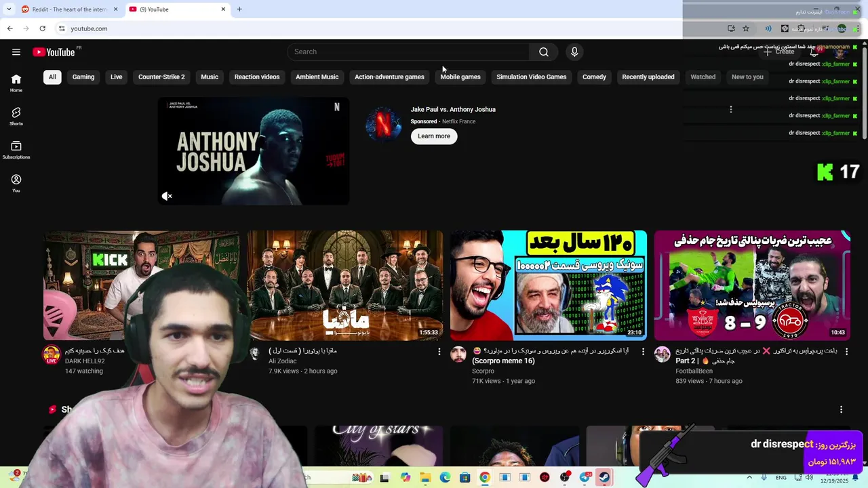View site information for youtube.com
Screen dimensions: 868x488
tap(61, 28)
